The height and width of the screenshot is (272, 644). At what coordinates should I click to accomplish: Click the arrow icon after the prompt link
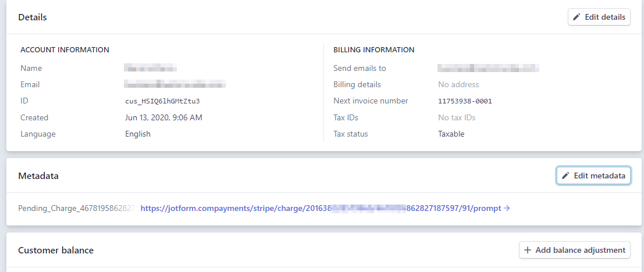507,208
